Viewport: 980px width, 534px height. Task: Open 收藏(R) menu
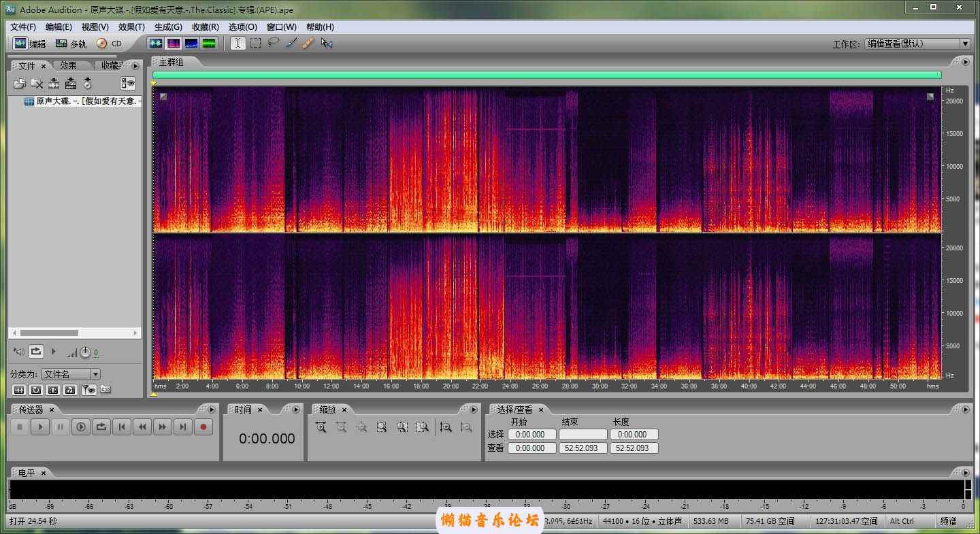[x=205, y=27]
